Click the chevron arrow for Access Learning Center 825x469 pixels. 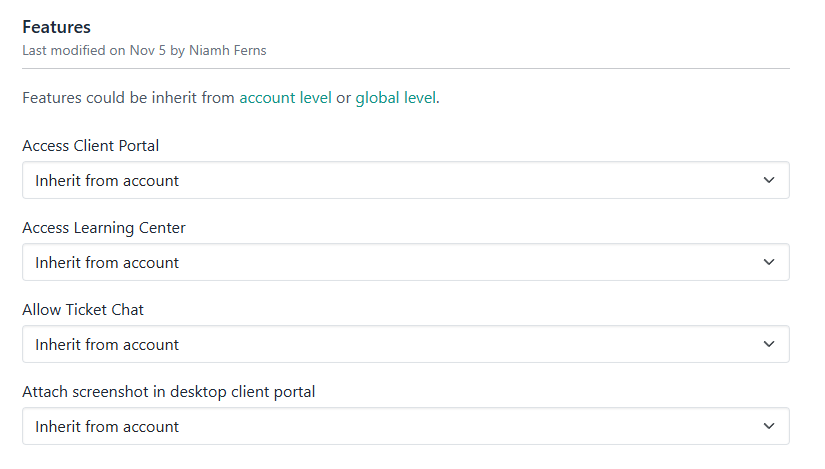point(768,263)
